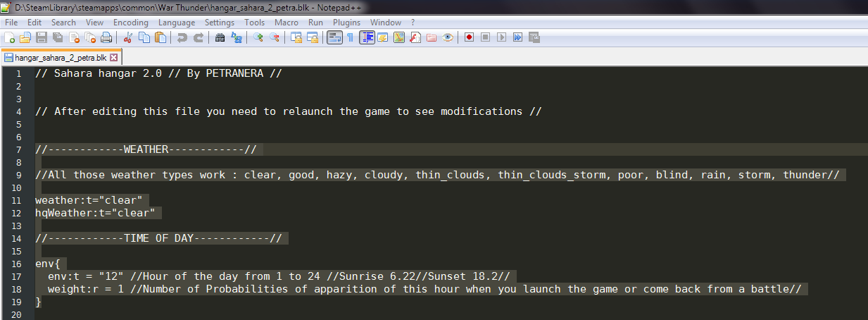Click line number 7 in margin
The width and height of the screenshot is (868, 320).
(19, 149)
